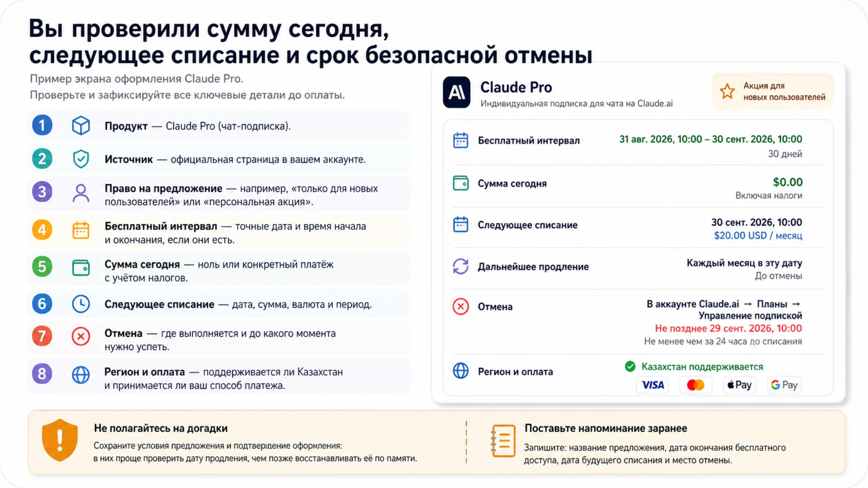Click globe icon beside Регион и оплата in card
This screenshot has height=488, width=868.
[x=460, y=371]
